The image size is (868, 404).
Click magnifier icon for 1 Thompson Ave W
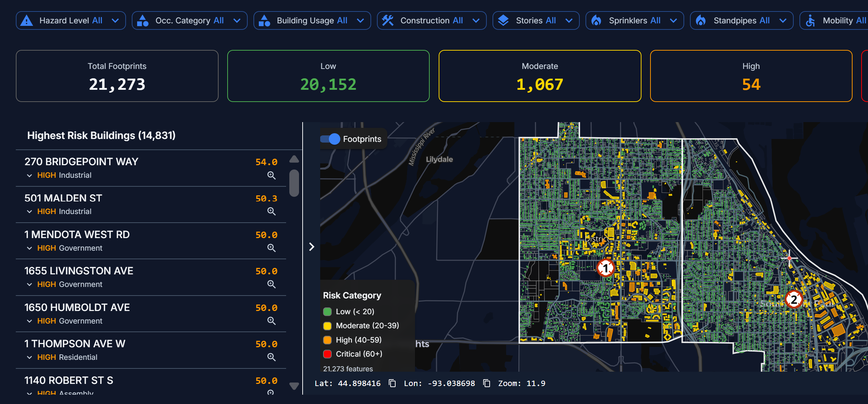pos(271,357)
